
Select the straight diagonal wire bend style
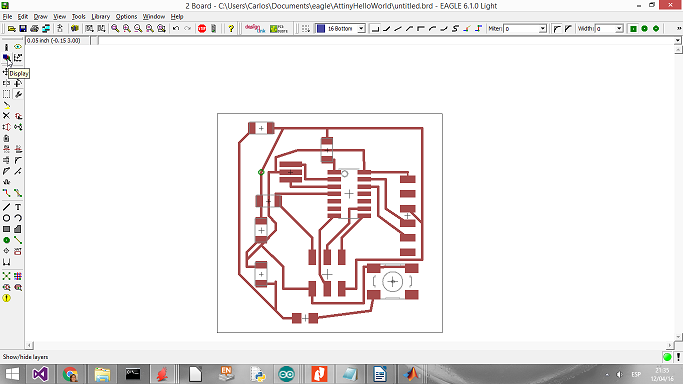point(398,29)
